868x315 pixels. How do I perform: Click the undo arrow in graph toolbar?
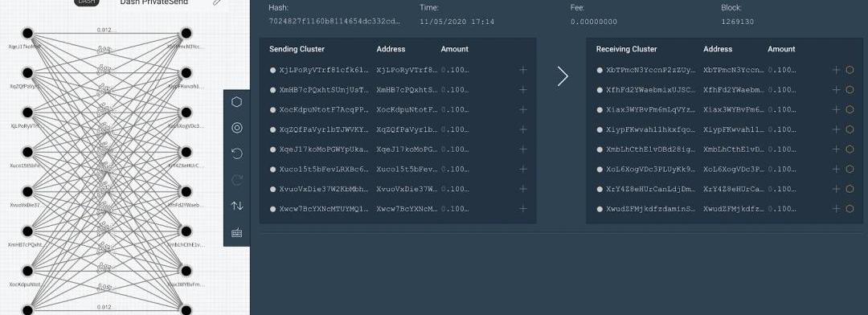237,153
